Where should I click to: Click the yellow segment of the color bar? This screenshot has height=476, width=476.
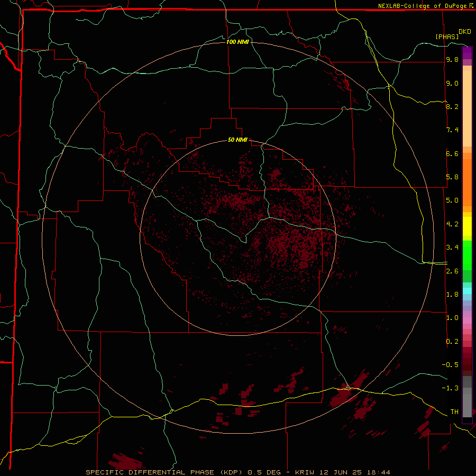point(467,226)
